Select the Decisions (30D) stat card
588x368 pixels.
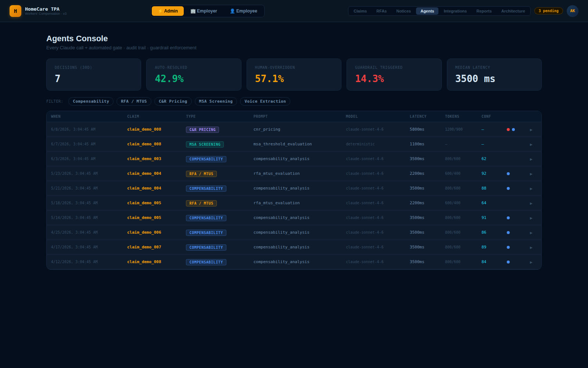[94, 74]
